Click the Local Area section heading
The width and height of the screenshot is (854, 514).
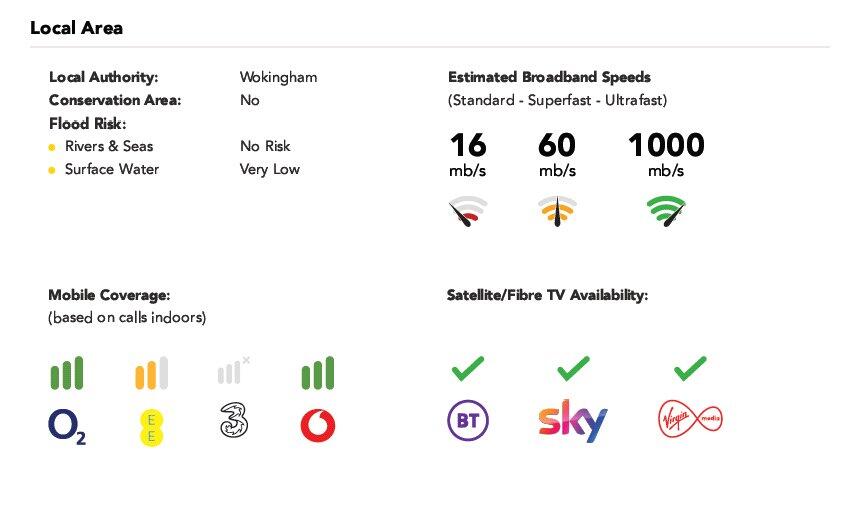pyautogui.click(x=76, y=28)
